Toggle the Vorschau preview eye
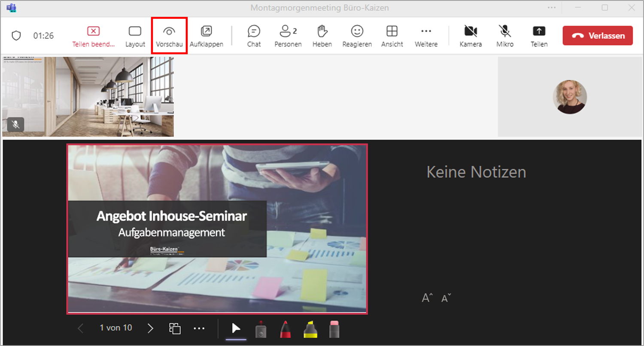The image size is (644, 346). 169,36
